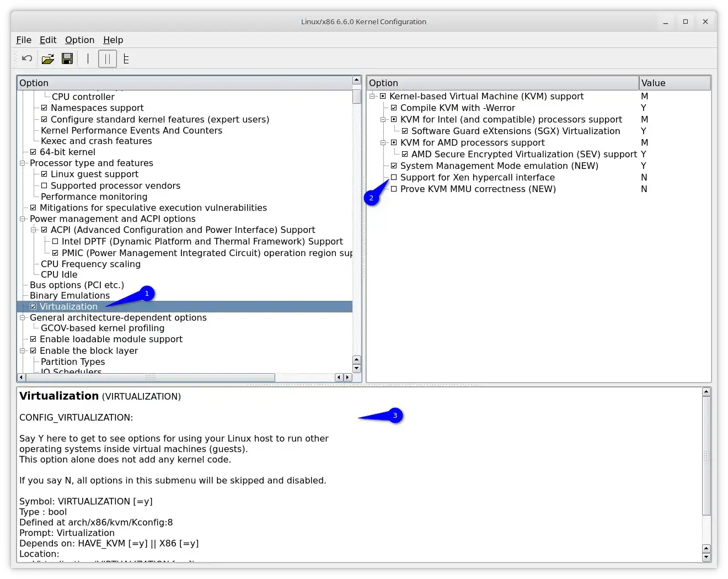This screenshot has width=728, height=579.
Task: Open the Option menu
Action: pos(79,40)
